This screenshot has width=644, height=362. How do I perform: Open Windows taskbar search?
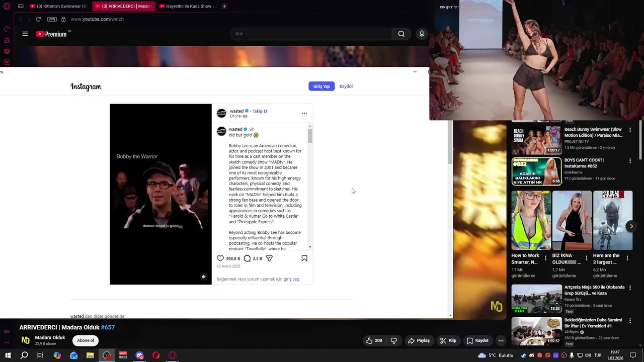(24, 355)
